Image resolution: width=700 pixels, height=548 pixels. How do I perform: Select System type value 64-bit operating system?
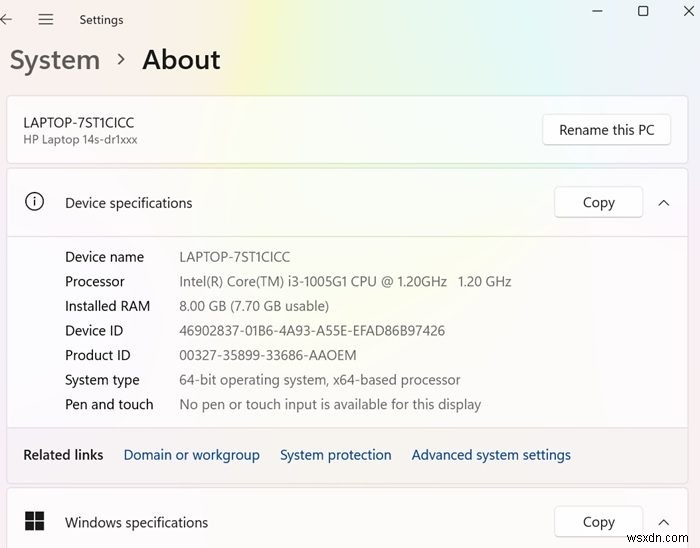click(319, 380)
